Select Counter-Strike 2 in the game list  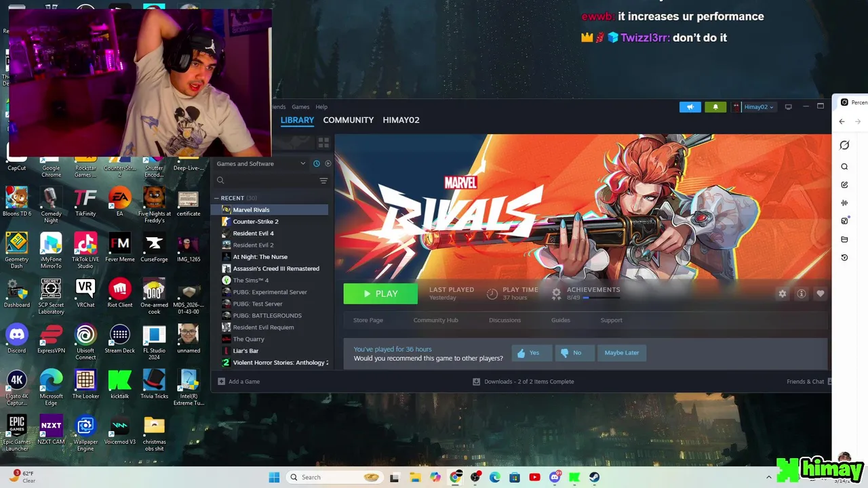(x=271, y=222)
